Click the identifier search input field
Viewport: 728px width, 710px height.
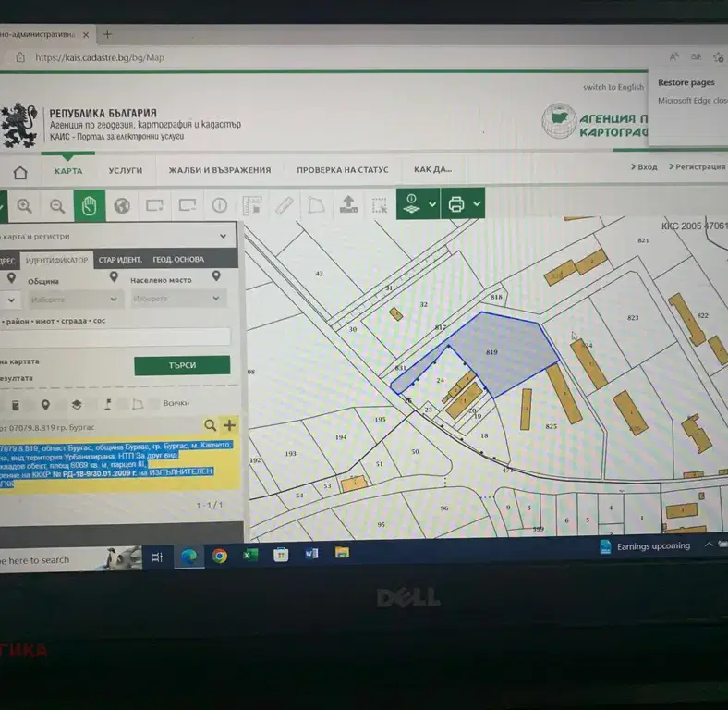(115, 337)
